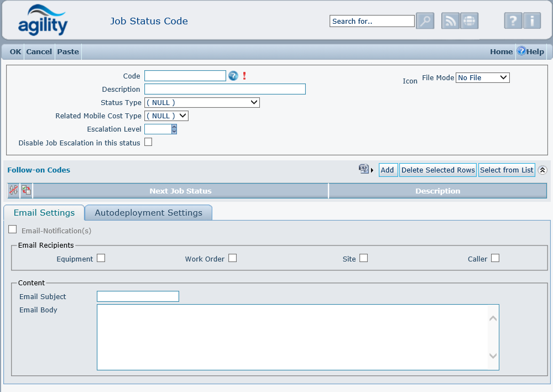Screen dimensions: 553x392
Task: Switch to the Autodeployment Settings tab
Action: [x=148, y=212]
